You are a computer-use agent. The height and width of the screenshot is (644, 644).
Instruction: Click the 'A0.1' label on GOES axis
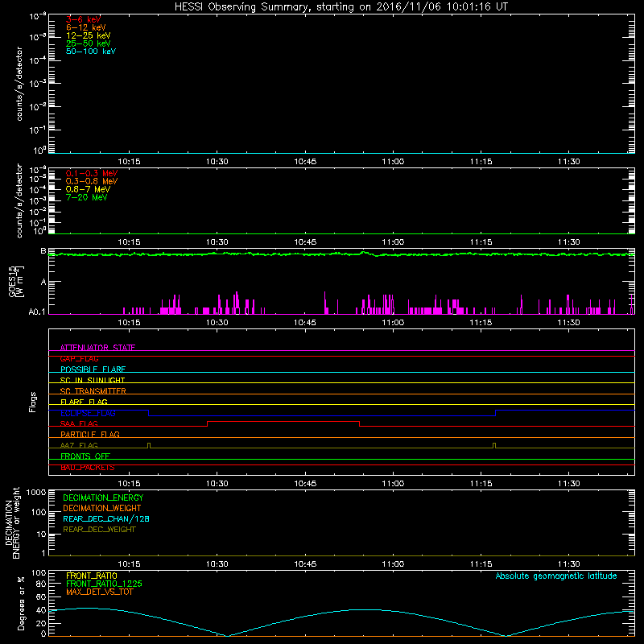pyautogui.click(x=37, y=312)
